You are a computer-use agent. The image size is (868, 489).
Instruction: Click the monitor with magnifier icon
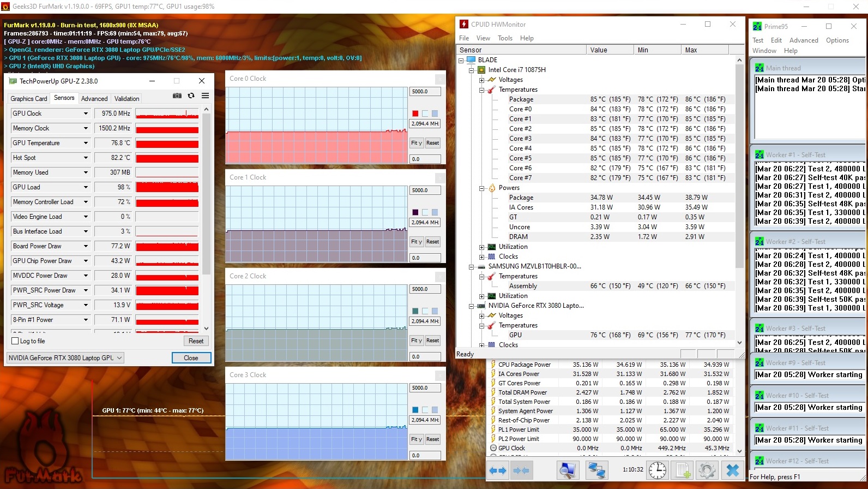[568, 470]
